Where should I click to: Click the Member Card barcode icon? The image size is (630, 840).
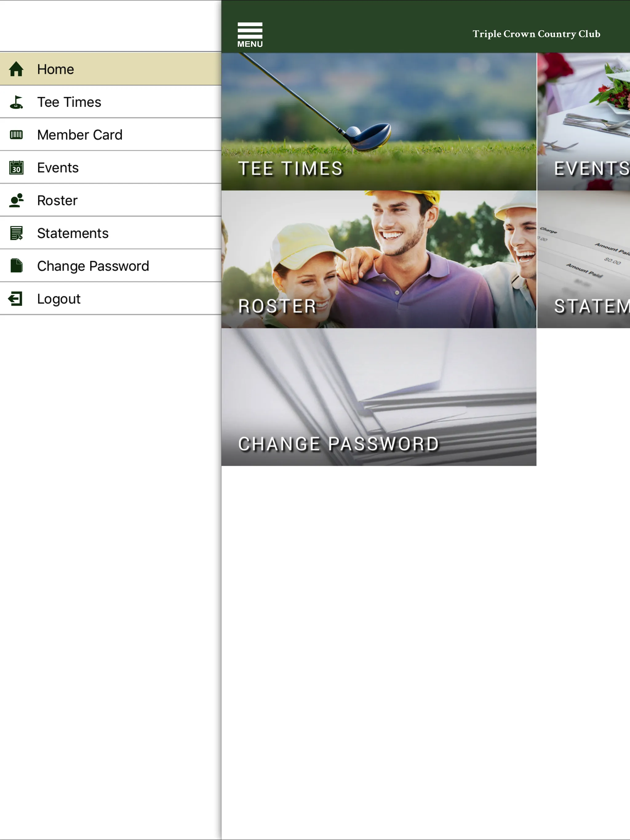pyautogui.click(x=16, y=135)
